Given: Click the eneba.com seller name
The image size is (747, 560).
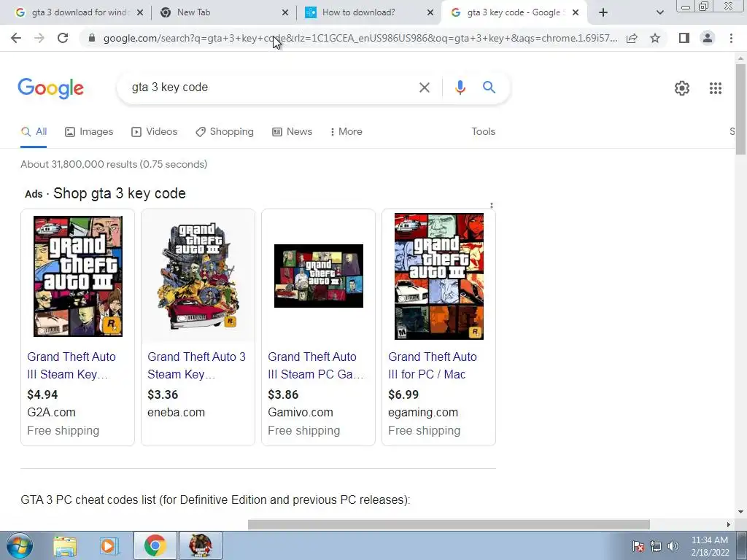Looking at the screenshot, I should [x=176, y=413].
